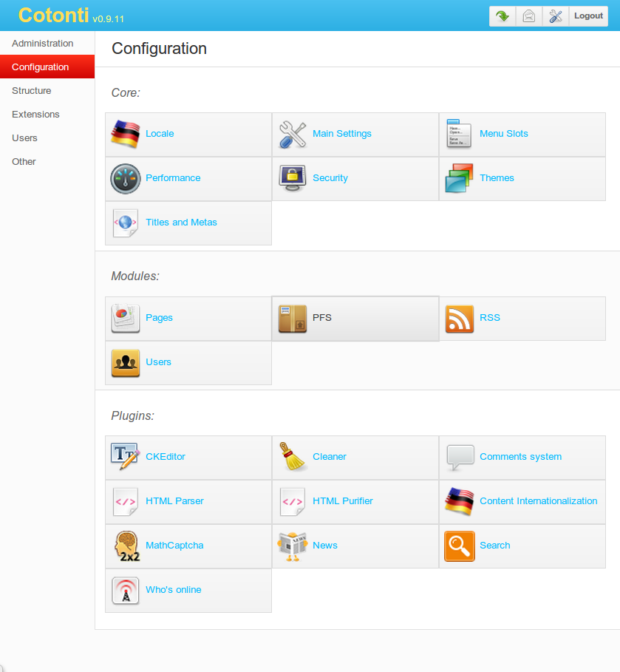Click the Performance gauge icon
Viewport: 620px width, 672px height.
[x=126, y=178]
